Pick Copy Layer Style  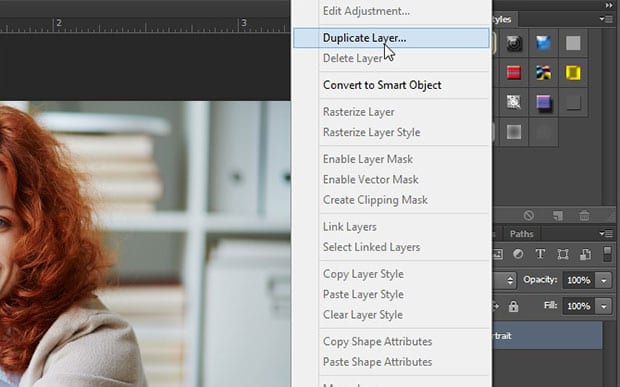391,274
